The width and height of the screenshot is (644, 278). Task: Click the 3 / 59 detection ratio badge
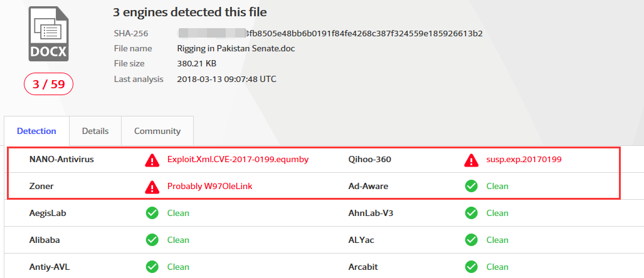(49, 85)
